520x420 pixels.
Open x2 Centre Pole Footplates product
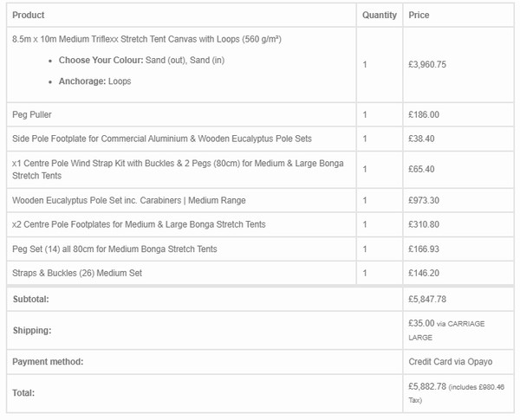[139, 224]
